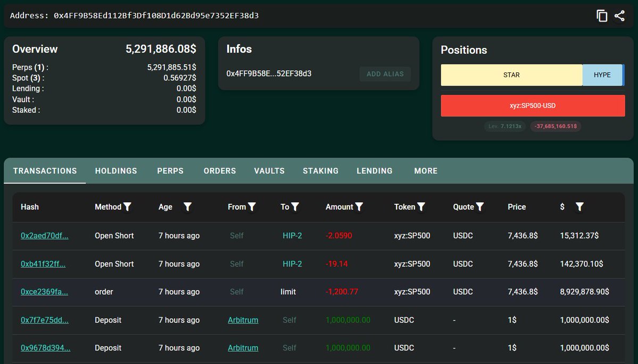The image size is (638, 364).
Task: Click the HIP-2 link in the 0xb41f32ff row
Action: [292, 264]
